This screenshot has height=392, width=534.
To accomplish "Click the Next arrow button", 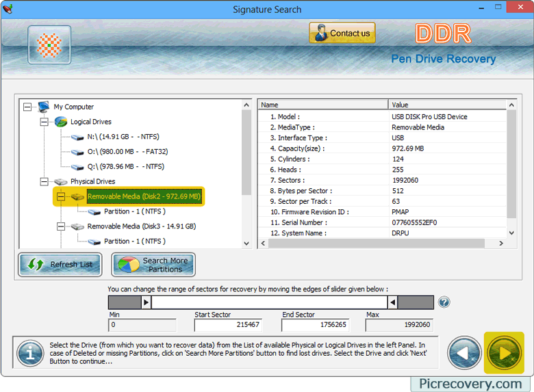I will (504, 353).
